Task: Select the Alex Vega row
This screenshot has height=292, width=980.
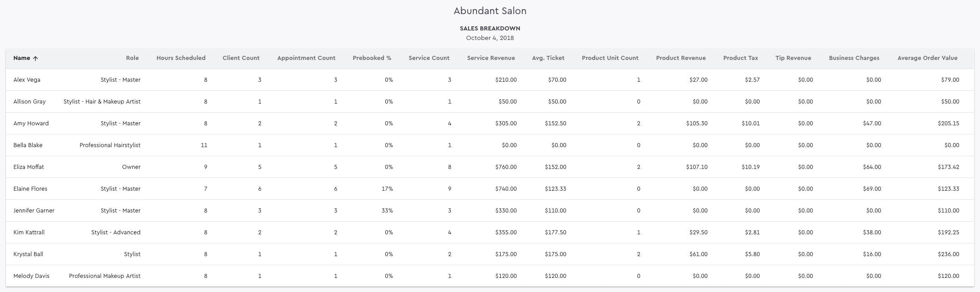Action: pyautogui.click(x=27, y=80)
